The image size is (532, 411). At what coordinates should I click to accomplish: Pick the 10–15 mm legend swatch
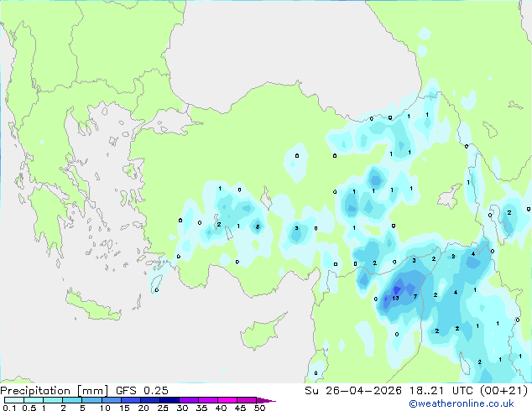(x=111, y=400)
